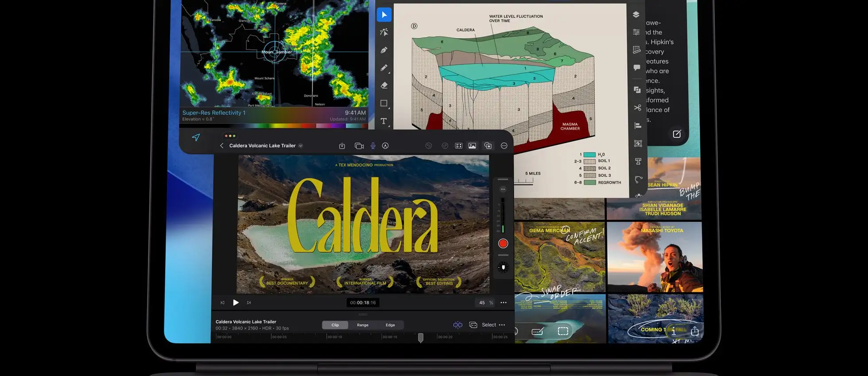Screen dimensions: 868x376
Task: Click the import media icon
Action: click(342, 146)
